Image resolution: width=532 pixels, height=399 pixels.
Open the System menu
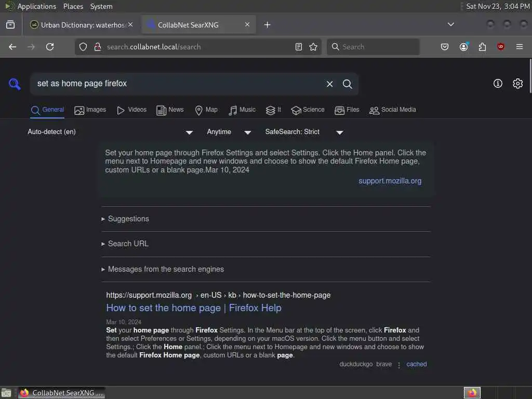[x=101, y=6]
